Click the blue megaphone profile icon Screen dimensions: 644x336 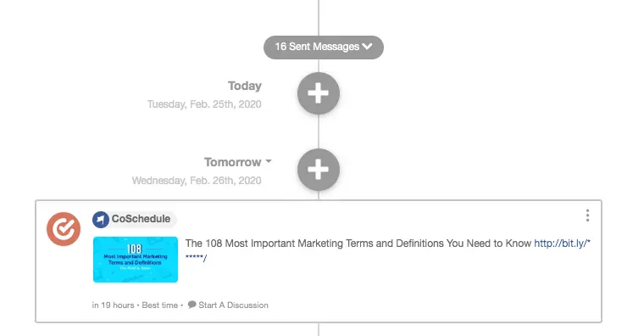pos(101,219)
